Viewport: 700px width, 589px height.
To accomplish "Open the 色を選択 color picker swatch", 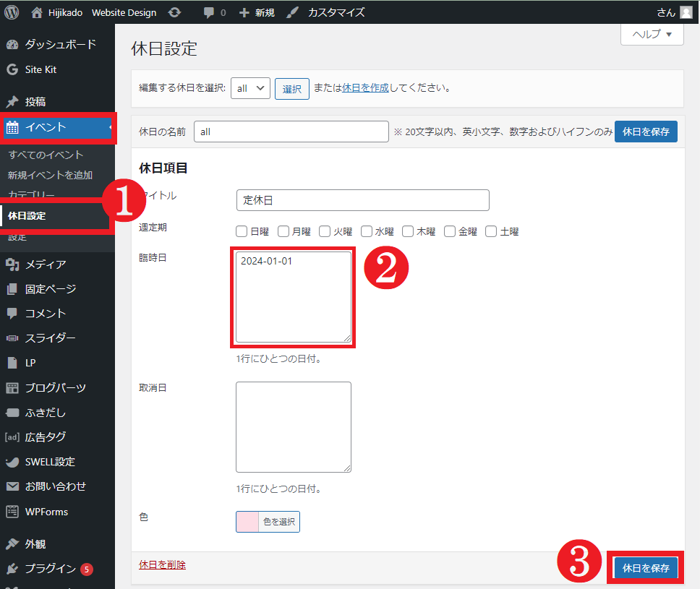I will [x=247, y=522].
